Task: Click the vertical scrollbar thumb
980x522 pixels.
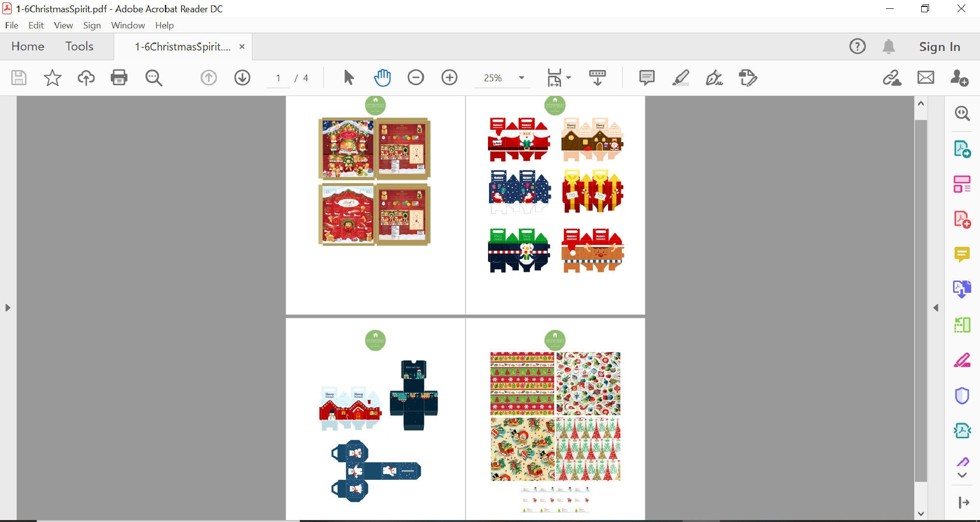Action: click(x=921, y=301)
